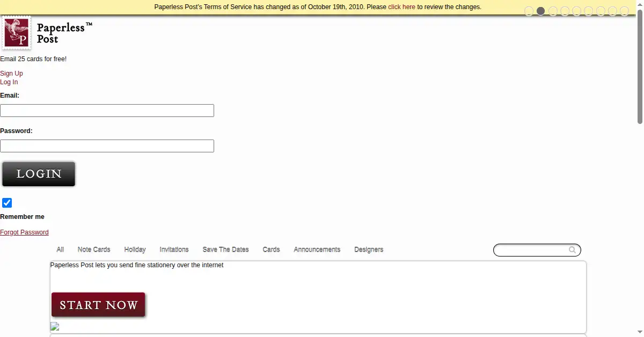Open the Invitations category
The width and height of the screenshot is (644, 337).
click(174, 250)
